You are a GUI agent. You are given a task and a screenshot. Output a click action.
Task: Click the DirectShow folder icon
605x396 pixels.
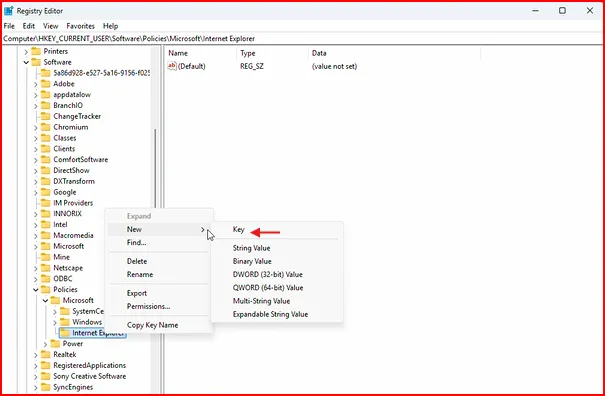pyautogui.click(x=46, y=170)
